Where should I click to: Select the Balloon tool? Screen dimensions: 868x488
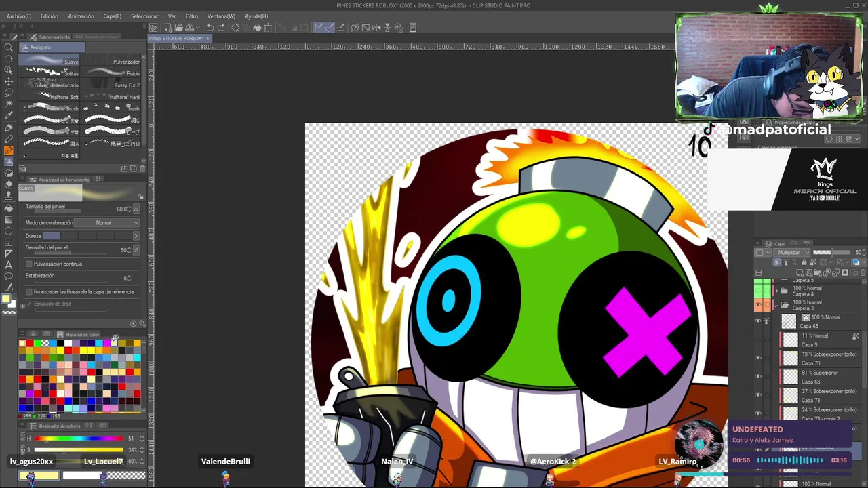(9, 277)
